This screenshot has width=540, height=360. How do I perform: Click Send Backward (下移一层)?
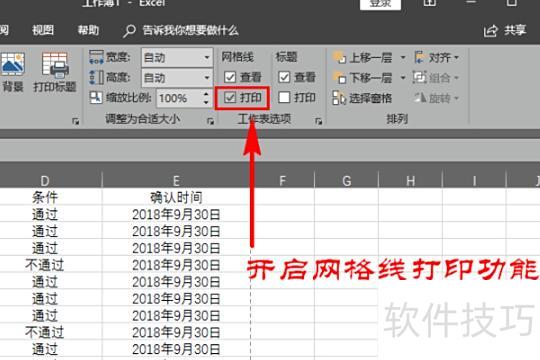[x=363, y=78]
